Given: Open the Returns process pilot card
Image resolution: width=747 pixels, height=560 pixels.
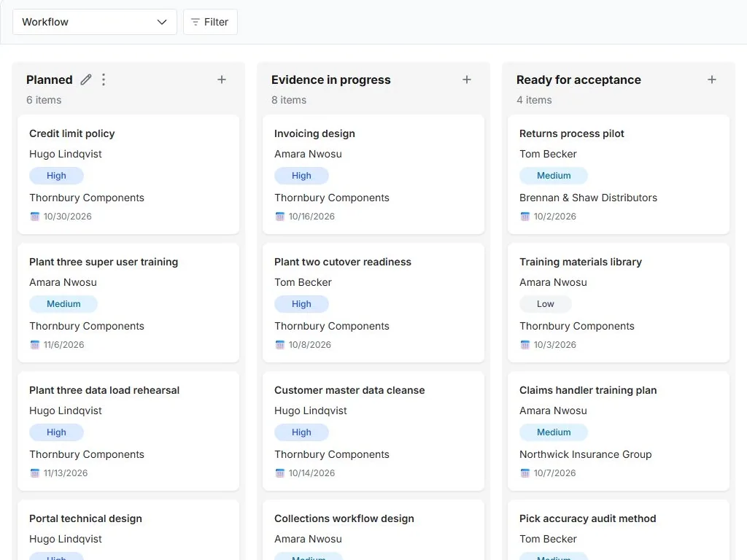Looking at the screenshot, I should point(619,174).
